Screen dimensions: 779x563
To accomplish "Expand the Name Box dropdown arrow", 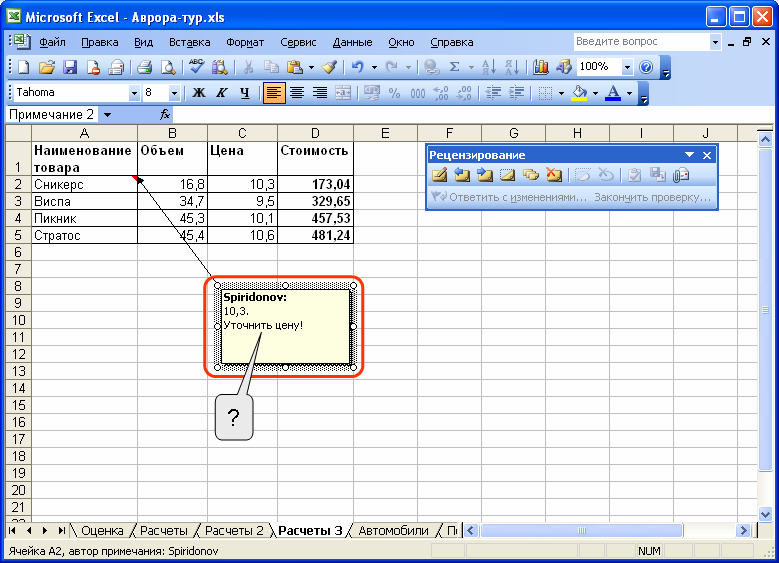I will click(107, 115).
